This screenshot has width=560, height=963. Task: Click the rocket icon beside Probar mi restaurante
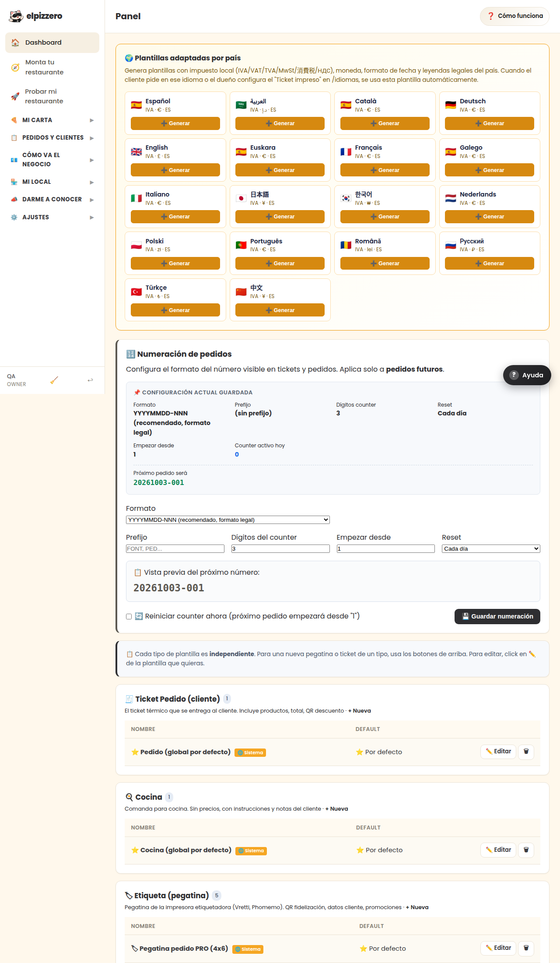(x=15, y=96)
